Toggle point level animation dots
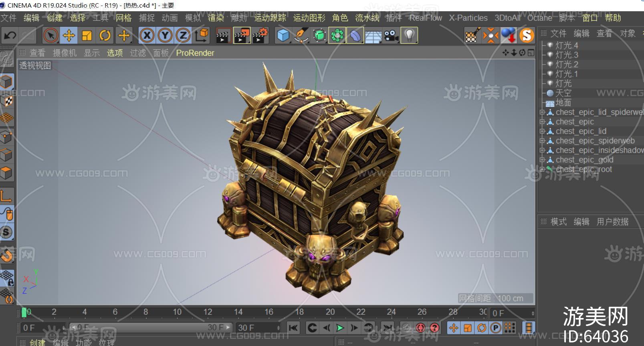Screen dimensions: 644x346 (x=510, y=328)
